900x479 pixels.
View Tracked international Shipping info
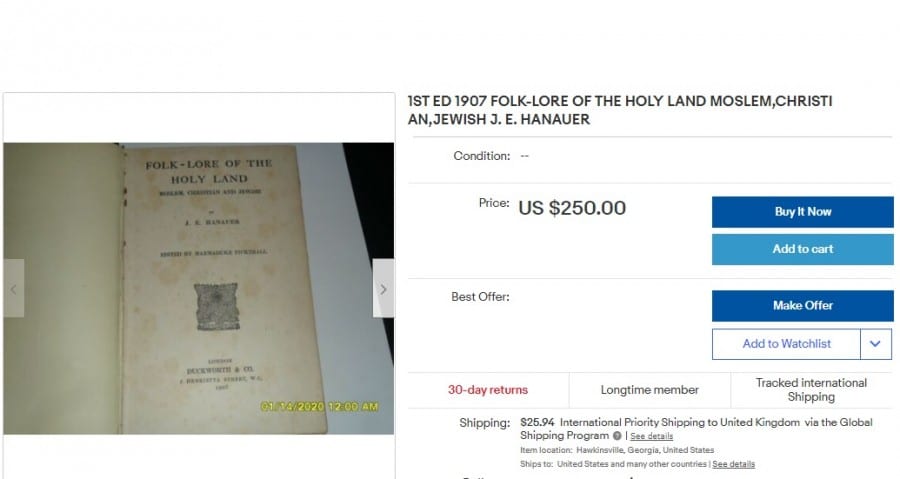pos(811,390)
